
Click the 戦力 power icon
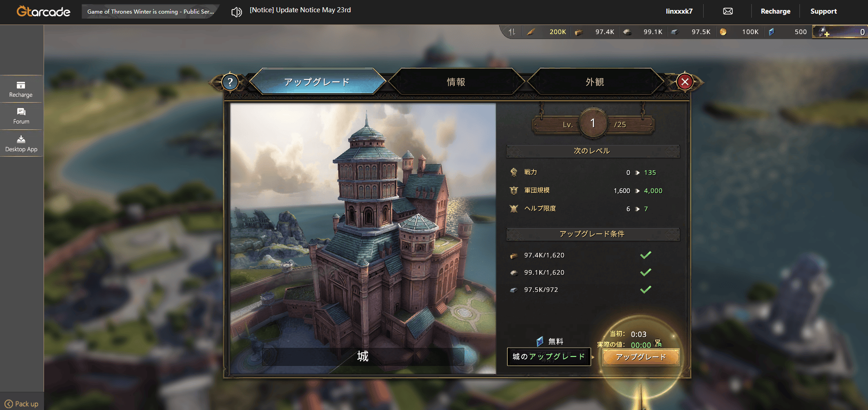pyautogui.click(x=514, y=172)
